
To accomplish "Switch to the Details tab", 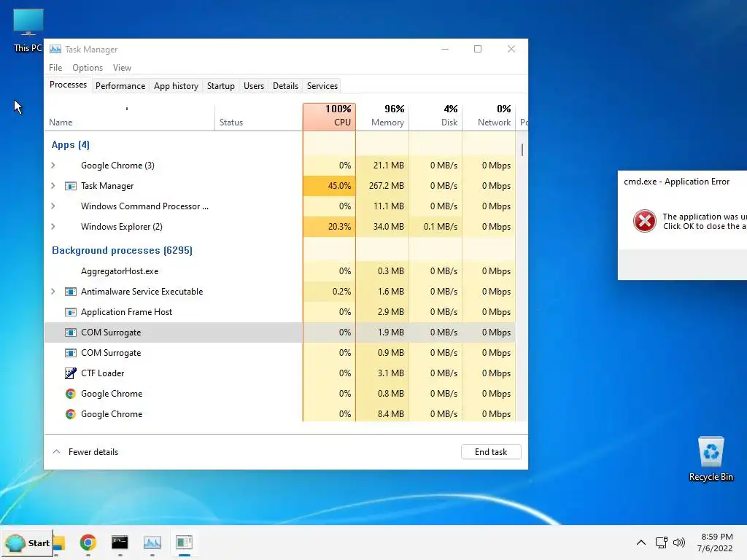I will [285, 86].
